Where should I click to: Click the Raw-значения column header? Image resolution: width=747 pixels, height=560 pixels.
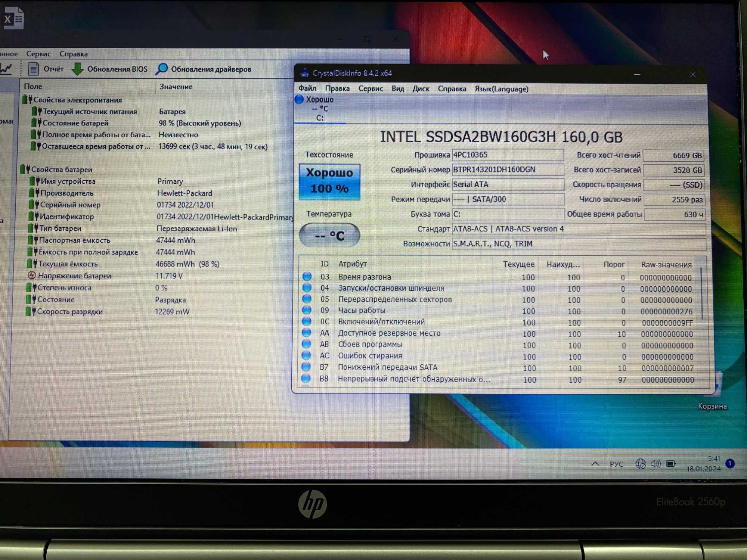[x=666, y=265]
